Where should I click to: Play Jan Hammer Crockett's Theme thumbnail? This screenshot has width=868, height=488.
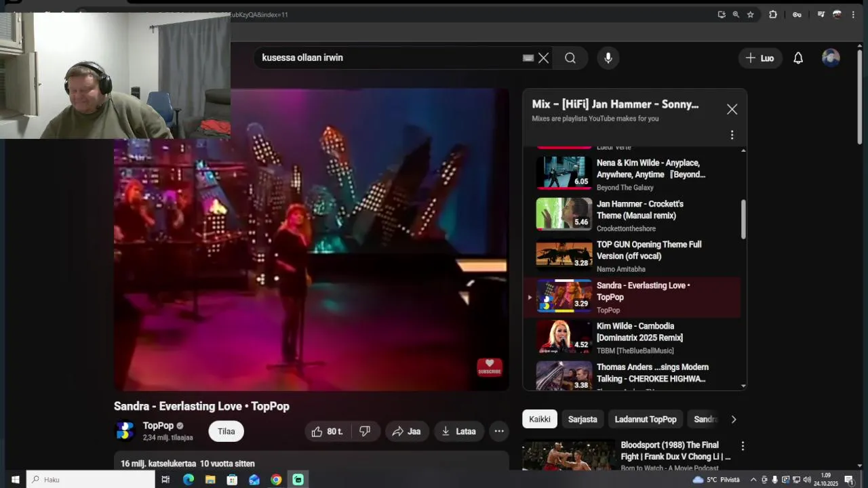(x=564, y=213)
